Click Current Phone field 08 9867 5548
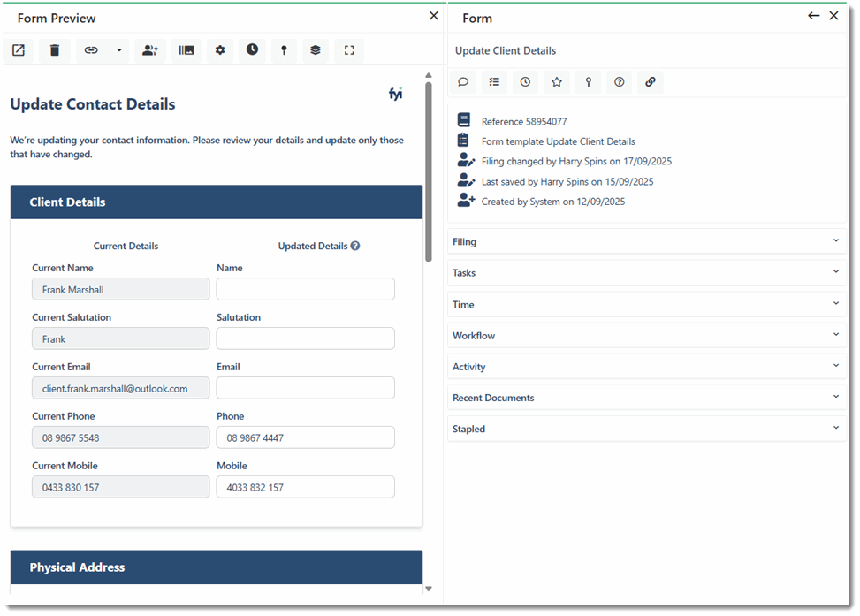 click(x=121, y=437)
